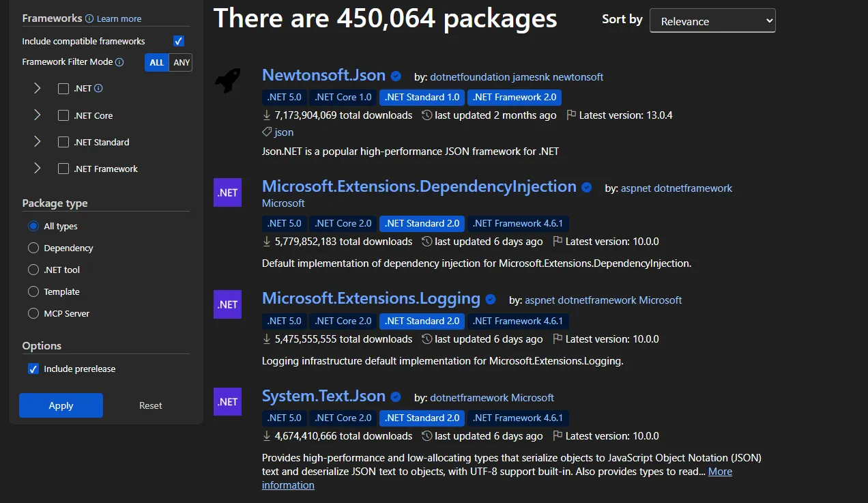Click the .NET logo beside Microsoft.Extensions.Logging
This screenshot has width=868, height=503.
[227, 304]
